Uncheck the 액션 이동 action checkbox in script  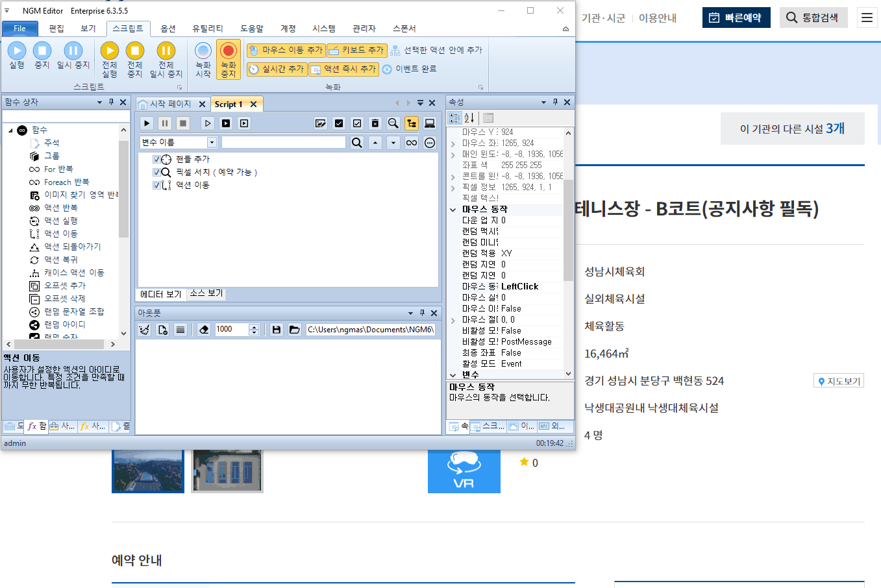(156, 185)
